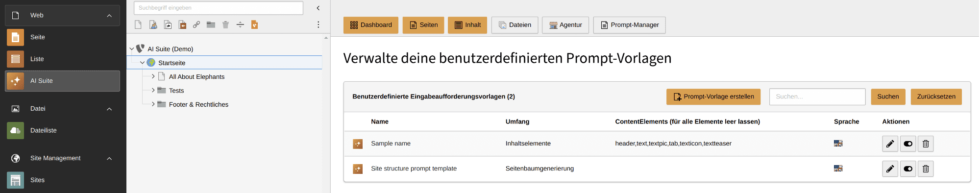980x193 pixels.
Task: Switch to the Prompt-Manager tab
Action: (629, 25)
